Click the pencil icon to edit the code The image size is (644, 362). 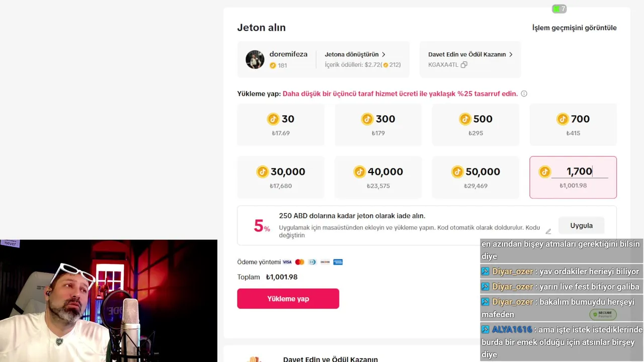click(x=548, y=231)
